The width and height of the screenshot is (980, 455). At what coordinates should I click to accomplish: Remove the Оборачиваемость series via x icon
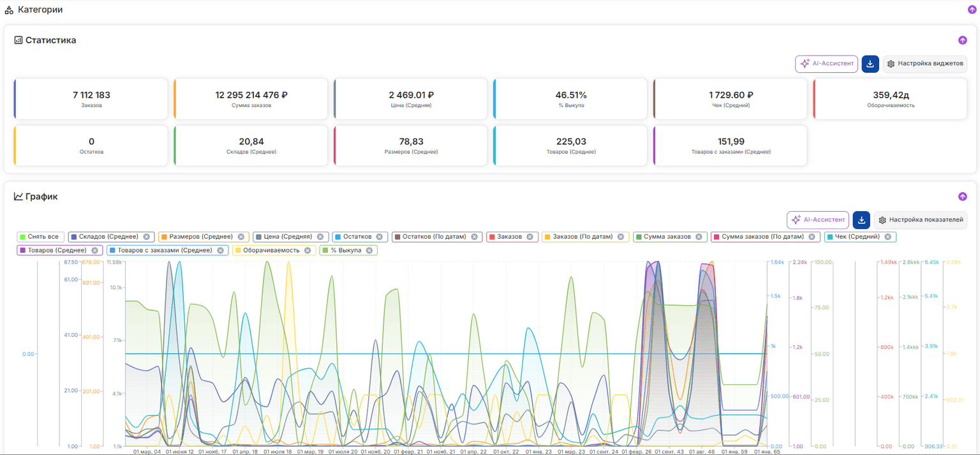308,251
